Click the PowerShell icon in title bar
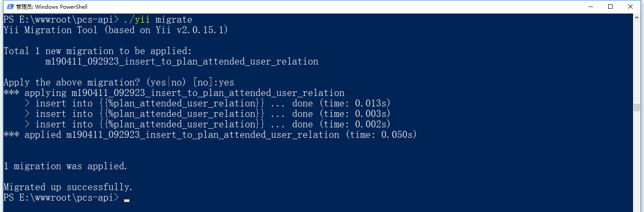The width and height of the screenshot is (644, 212). tap(9, 7)
